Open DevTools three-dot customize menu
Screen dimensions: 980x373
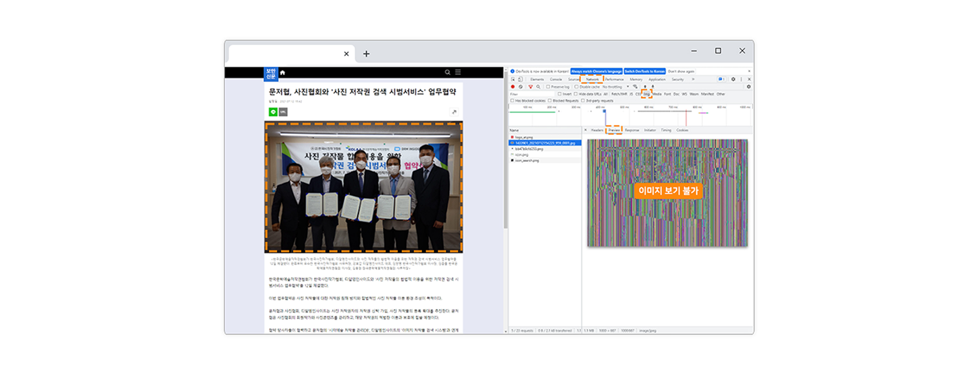point(741,79)
